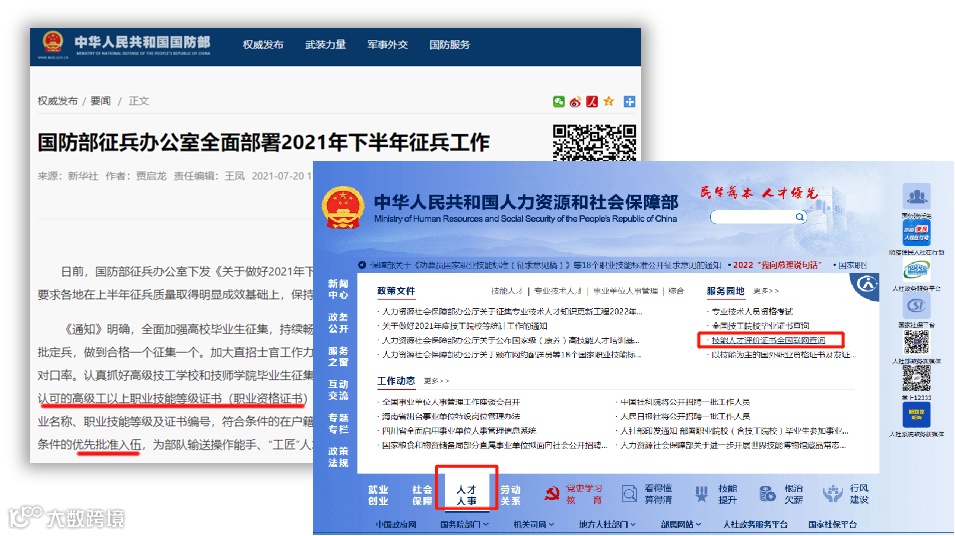Click the party emblem icon beside 党史学习教育
Screen dimensions: 955x536
pos(552,494)
